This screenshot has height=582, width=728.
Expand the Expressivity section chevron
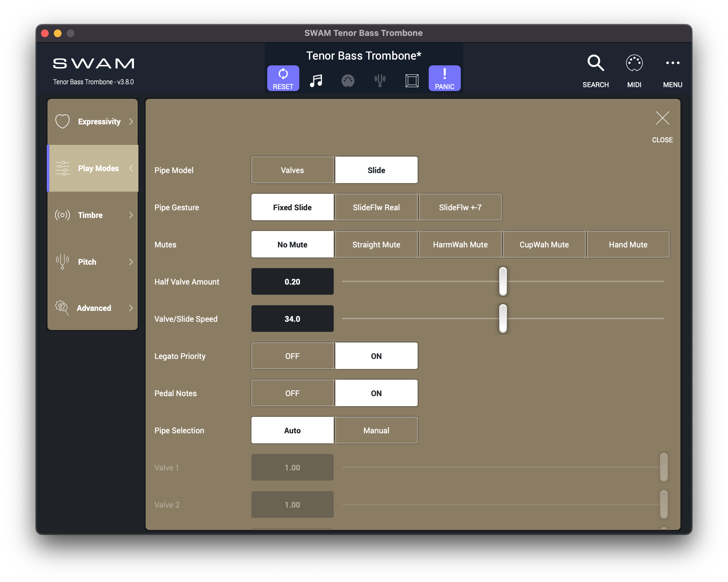(x=131, y=121)
